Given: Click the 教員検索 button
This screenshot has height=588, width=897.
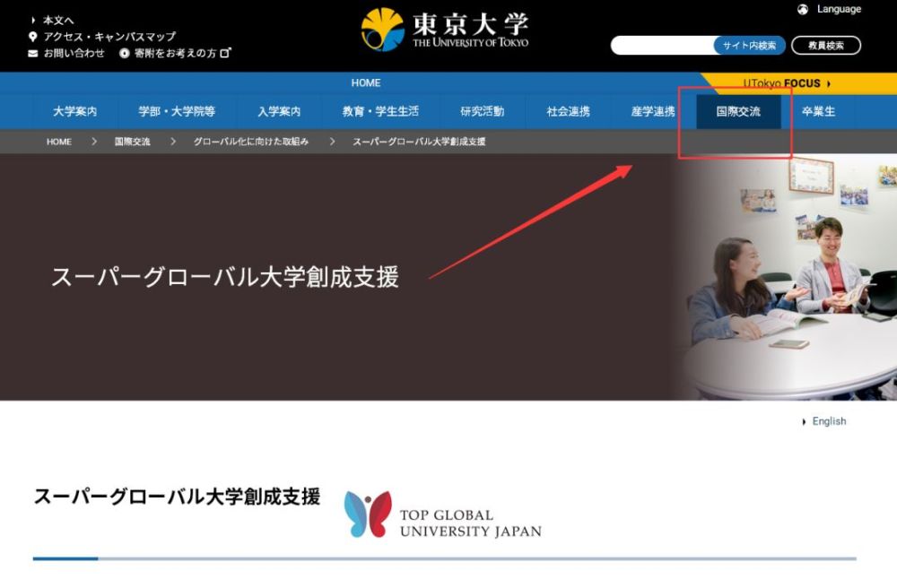Looking at the screenshot, I should (x=825, y=45).
